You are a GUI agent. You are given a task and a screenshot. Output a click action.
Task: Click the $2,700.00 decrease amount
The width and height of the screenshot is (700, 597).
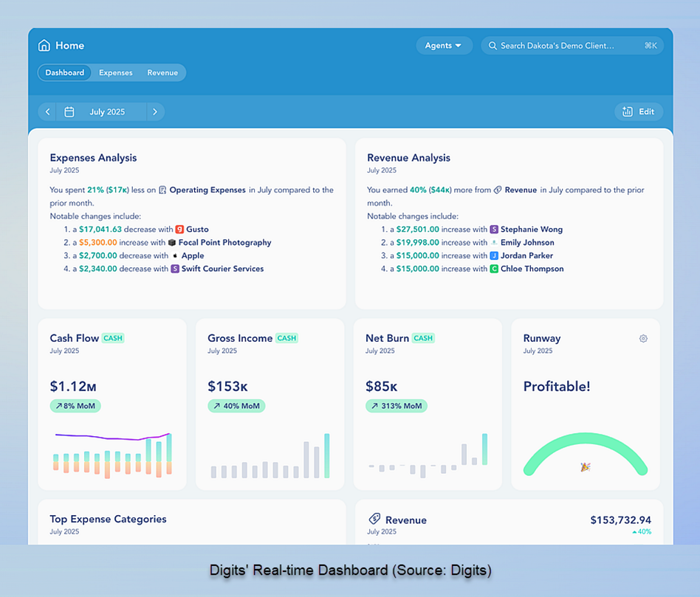(98, 255)
